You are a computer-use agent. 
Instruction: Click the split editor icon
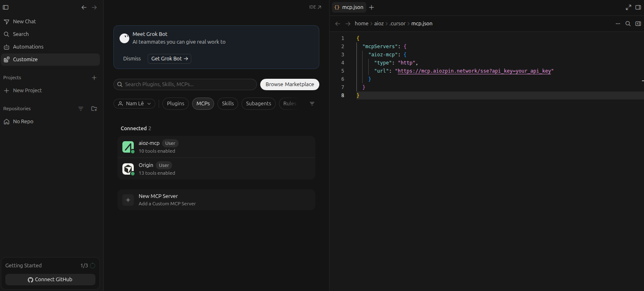(x=638, y=24)
